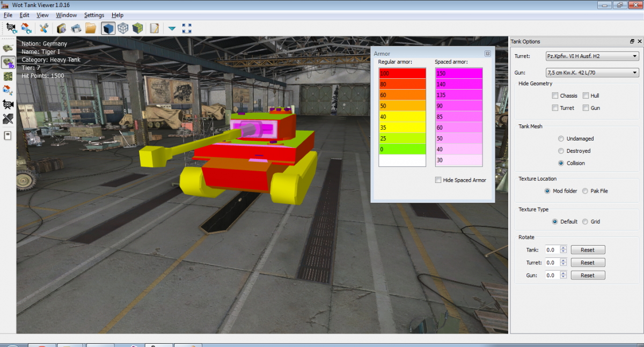Viewport: 644px width, 347px height.
Task: Select the camouflage texture icon in sidebar
Action: point(8,76)
